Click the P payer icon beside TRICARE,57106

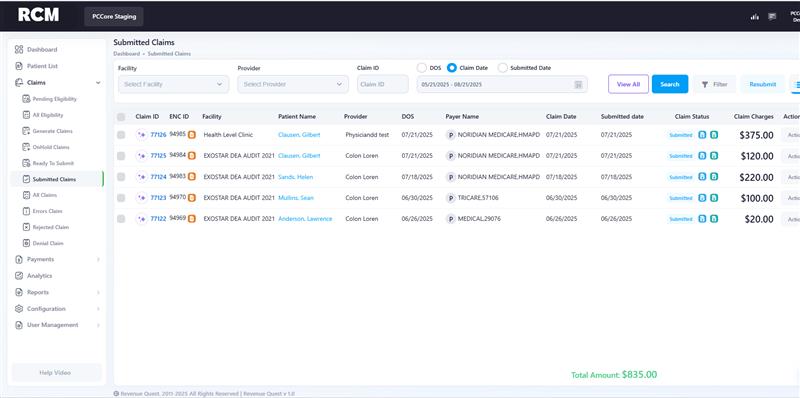[451, 198]
